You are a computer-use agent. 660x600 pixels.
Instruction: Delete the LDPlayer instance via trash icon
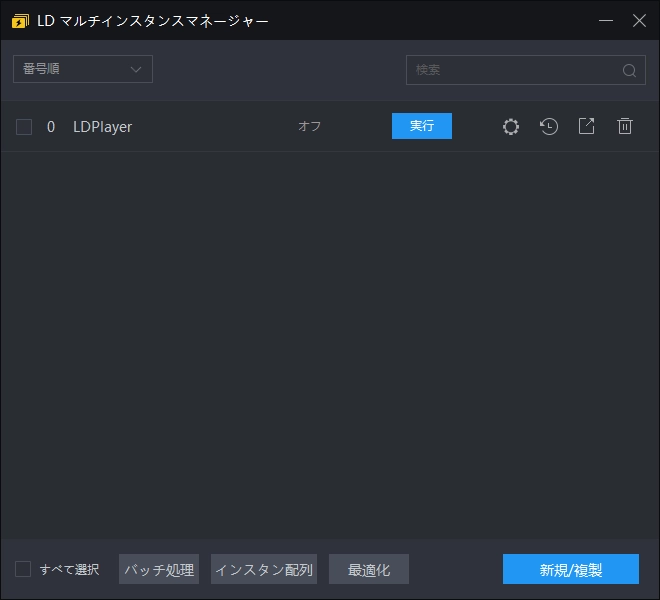tap(625, 126)
